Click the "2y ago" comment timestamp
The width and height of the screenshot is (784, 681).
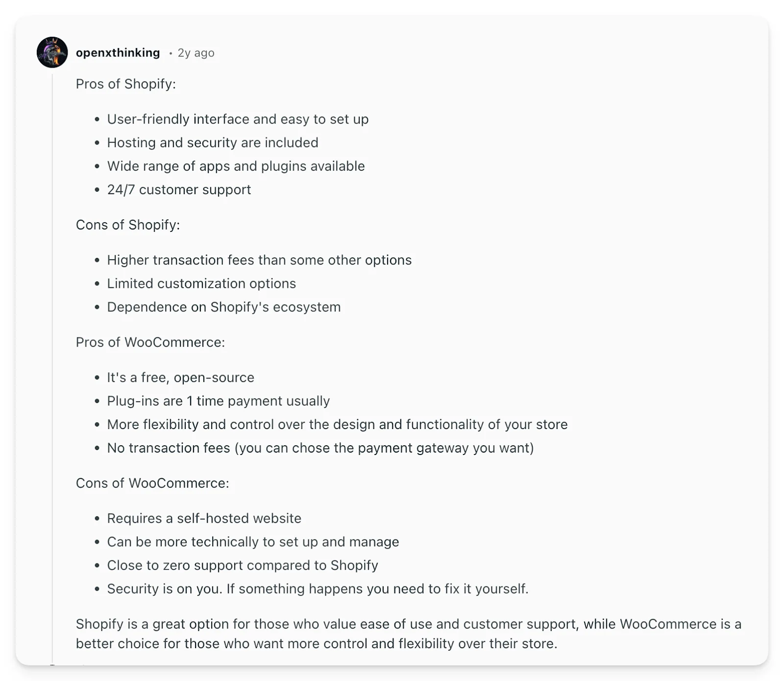pyautogui.click(x=196, y=53)
